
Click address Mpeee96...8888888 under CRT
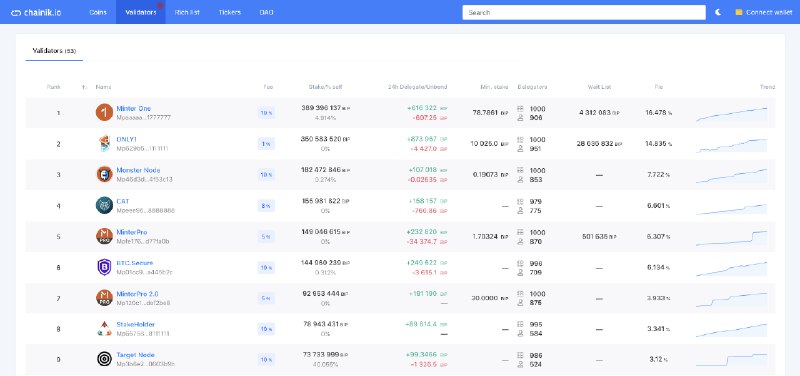click(x=145, y=210)
